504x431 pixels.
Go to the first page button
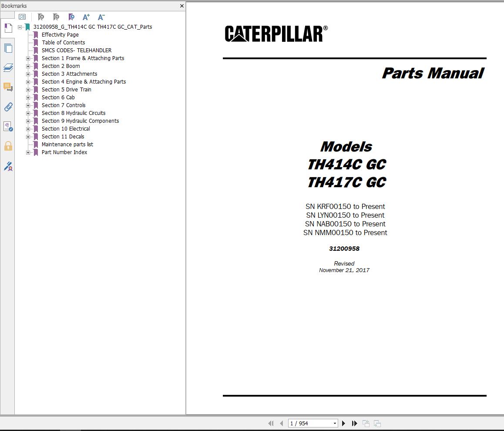coord(271,423)
